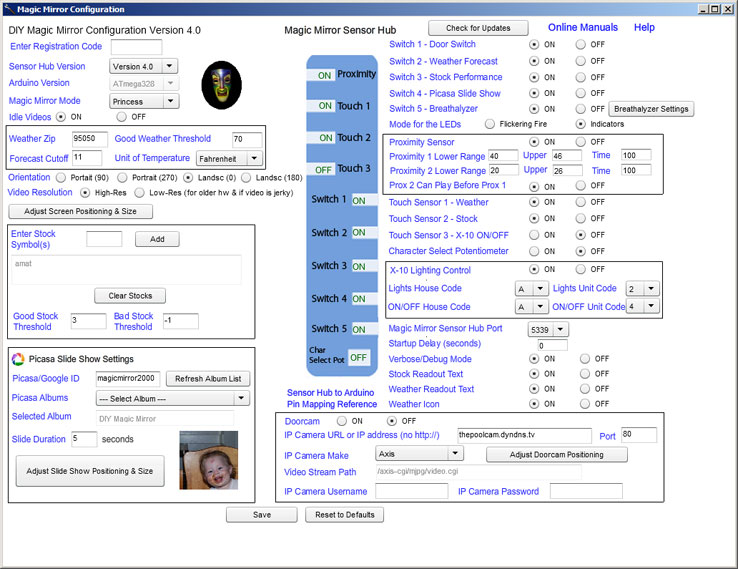Click Reset to Defaults button
This screenshot has width=738, height=569.
click(345, 515)
